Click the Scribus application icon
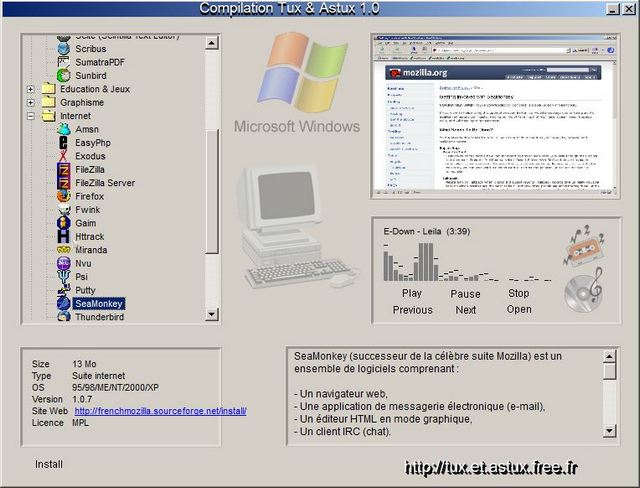 point(64,49)
